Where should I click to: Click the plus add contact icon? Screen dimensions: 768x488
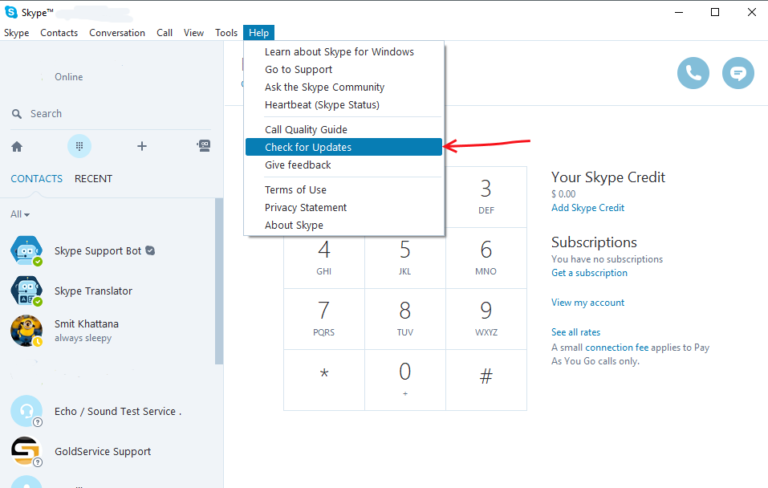click(142, 146)
